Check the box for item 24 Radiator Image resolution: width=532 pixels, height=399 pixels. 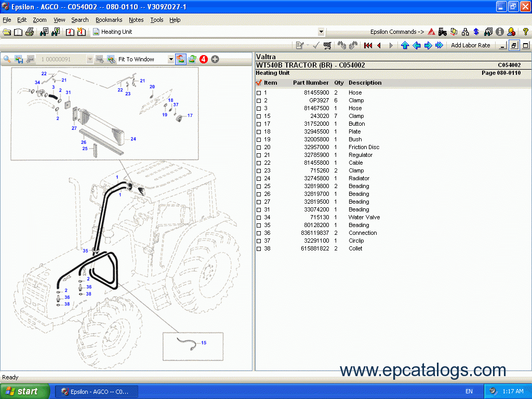259,179
